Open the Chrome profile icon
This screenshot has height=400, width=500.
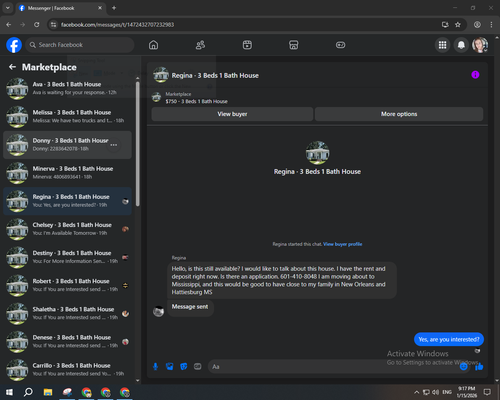coord(477,25)
